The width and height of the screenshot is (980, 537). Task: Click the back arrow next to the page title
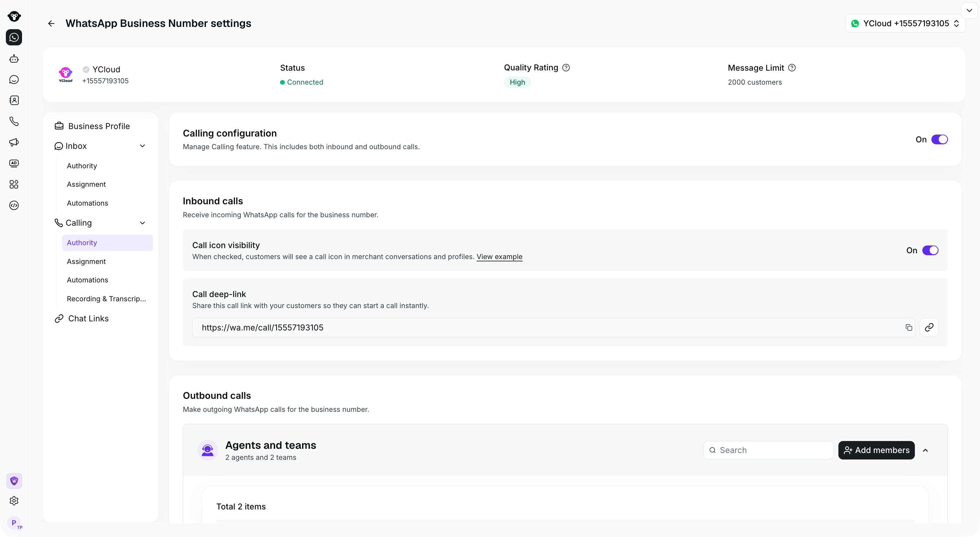(x=51, y=24)
